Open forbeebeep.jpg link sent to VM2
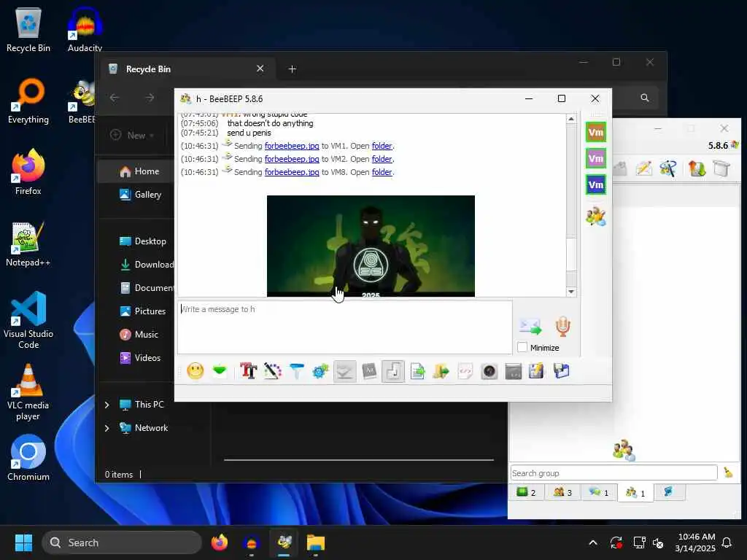Viewport: 747px width, 560px height. [292, 159]
